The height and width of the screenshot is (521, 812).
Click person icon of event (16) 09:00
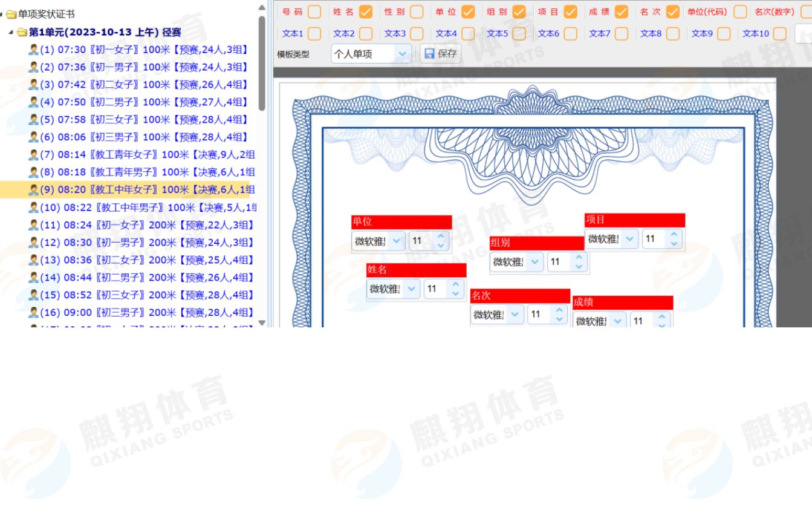[33, 312]
